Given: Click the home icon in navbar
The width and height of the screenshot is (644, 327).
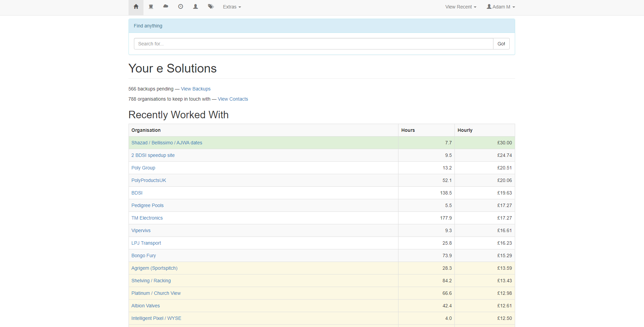Looking at the screenshot, I should click(x=136, y=7).
